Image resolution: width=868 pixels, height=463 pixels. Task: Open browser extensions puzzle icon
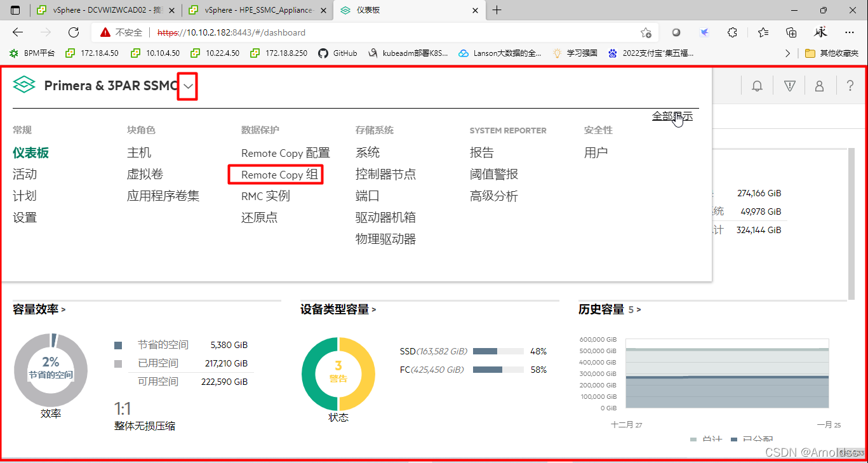[x=732, y=32]
